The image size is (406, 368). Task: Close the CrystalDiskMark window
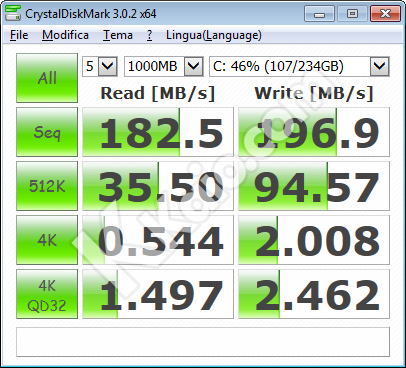point(385,14)
